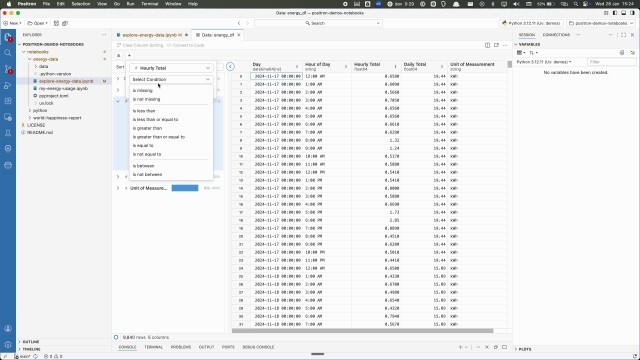Open the variables grouping dropdown
This screenshot has height=360, width=640.
[x=521, y=53]
